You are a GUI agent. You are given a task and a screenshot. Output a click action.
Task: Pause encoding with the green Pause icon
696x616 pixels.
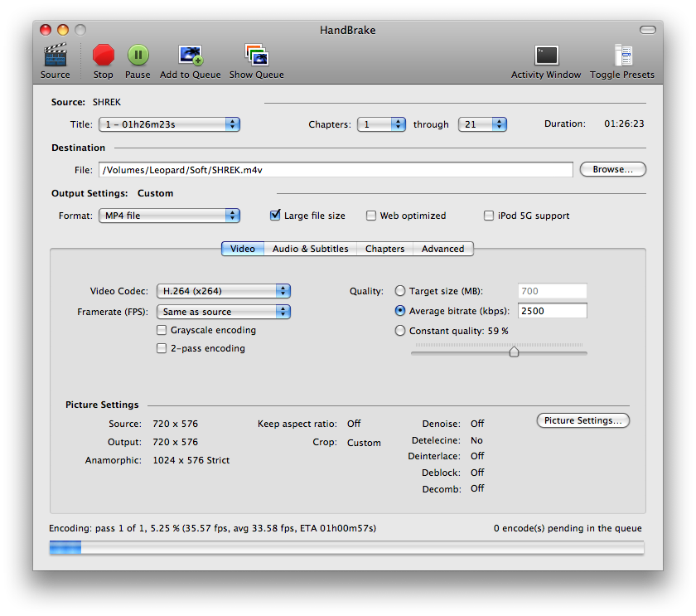[138, 55]
